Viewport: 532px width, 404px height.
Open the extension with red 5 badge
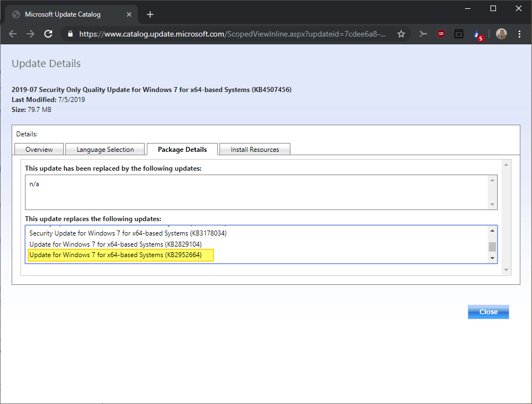tap(478, 35)
